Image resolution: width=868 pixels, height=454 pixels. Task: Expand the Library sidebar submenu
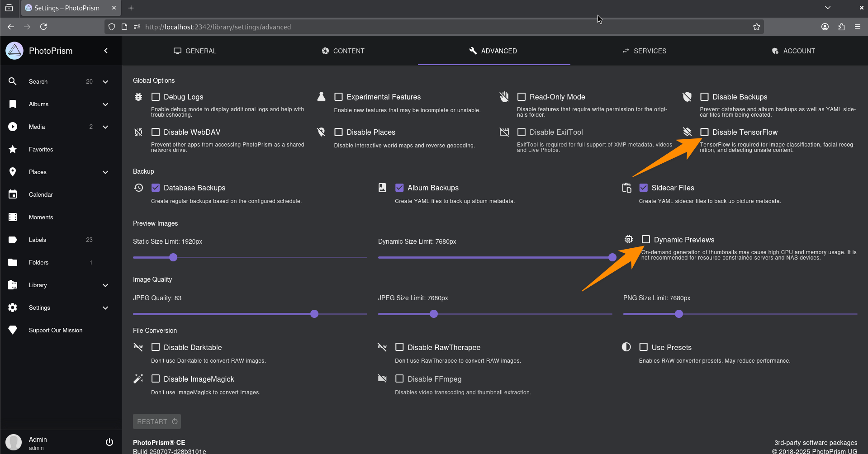[x=105, y=285]
